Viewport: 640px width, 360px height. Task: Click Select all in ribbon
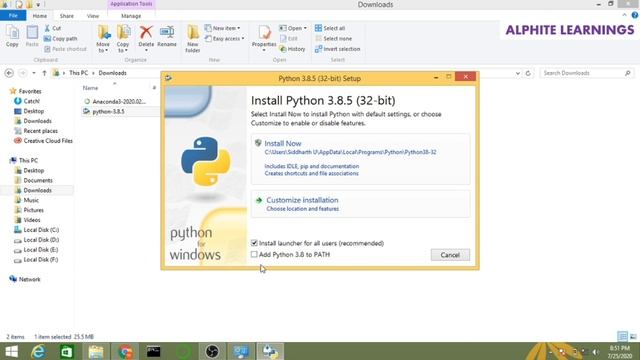click(x=330, y=28)
